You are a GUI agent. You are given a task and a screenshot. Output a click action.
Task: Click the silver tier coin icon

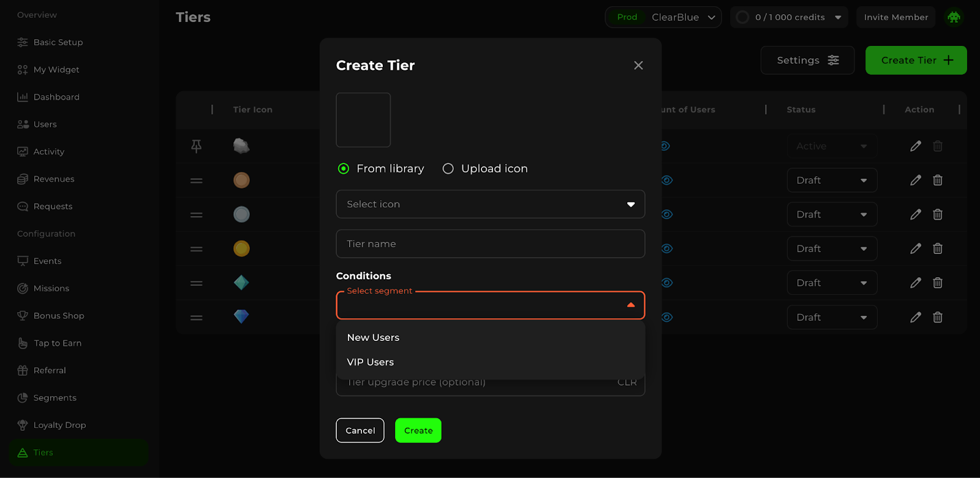click(241, 214)
